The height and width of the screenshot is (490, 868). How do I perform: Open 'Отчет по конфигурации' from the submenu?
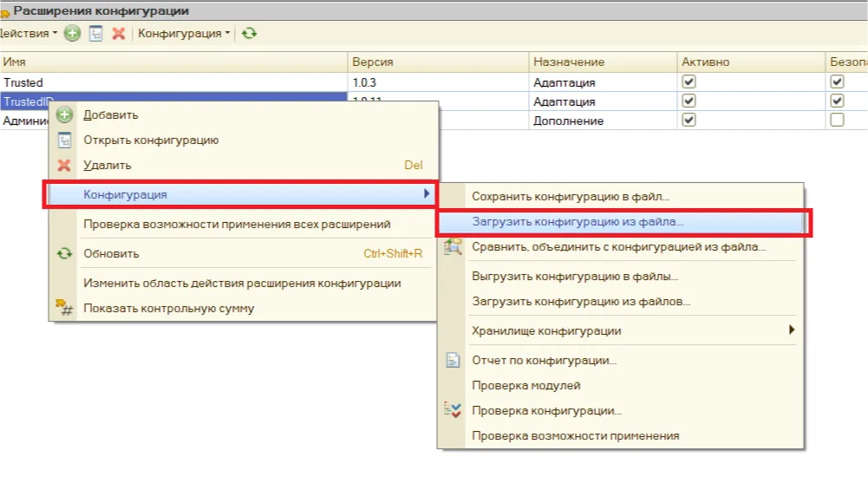(x=544, y=360)
